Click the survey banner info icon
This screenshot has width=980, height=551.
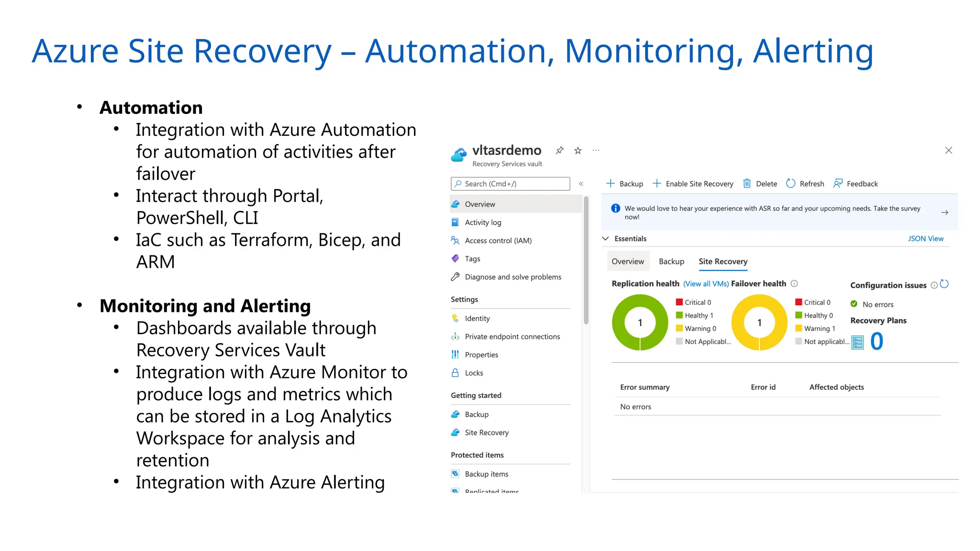coord(615,209)
